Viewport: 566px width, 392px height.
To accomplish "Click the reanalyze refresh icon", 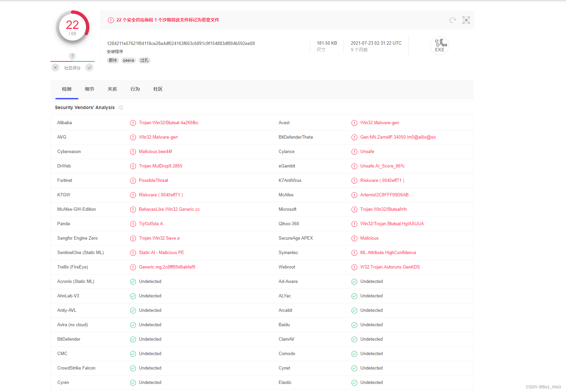I will [452, 20].
